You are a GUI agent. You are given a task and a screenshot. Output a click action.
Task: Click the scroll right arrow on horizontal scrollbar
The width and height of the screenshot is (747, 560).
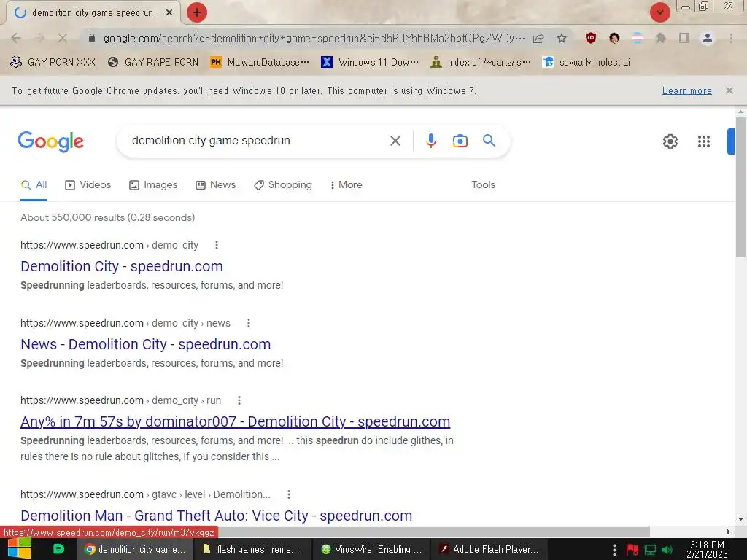[x=729, y=532]
